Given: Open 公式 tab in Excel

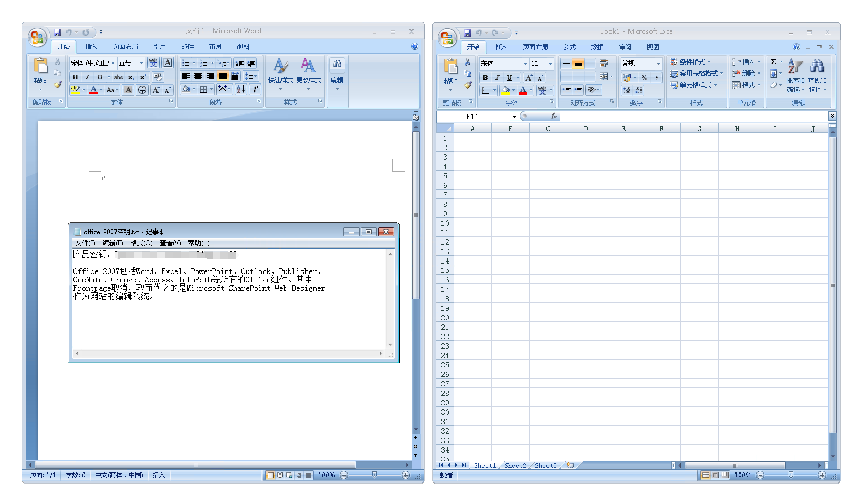Looking at the screenshot, I should click(570, 47).
